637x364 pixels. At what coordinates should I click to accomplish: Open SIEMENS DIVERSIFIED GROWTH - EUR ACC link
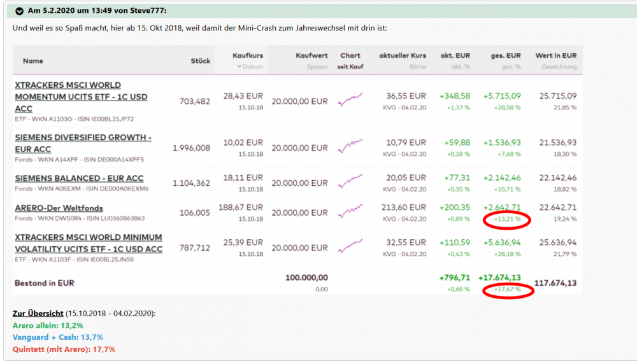pyautogui.click(x=83, y=143)
